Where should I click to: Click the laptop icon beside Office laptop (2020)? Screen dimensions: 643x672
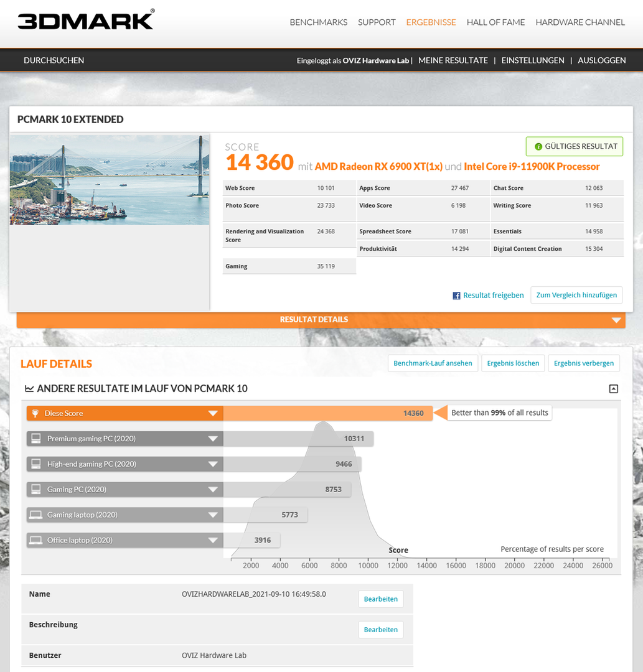(36, 540)
